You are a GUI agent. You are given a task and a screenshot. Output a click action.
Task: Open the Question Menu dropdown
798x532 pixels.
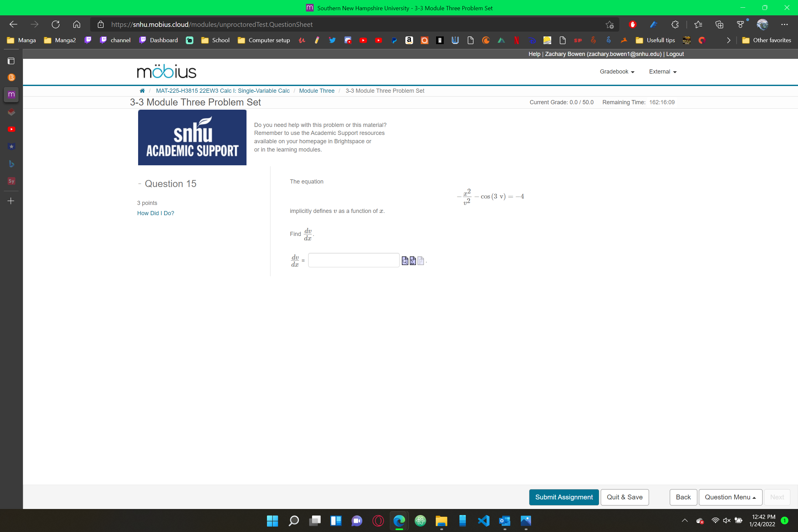(x=730, y=497)
